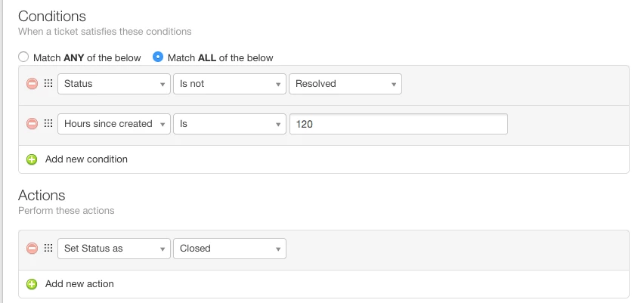Expand the Closed status dropdown
Screen dimensions: 644x303
coord(229,249)
